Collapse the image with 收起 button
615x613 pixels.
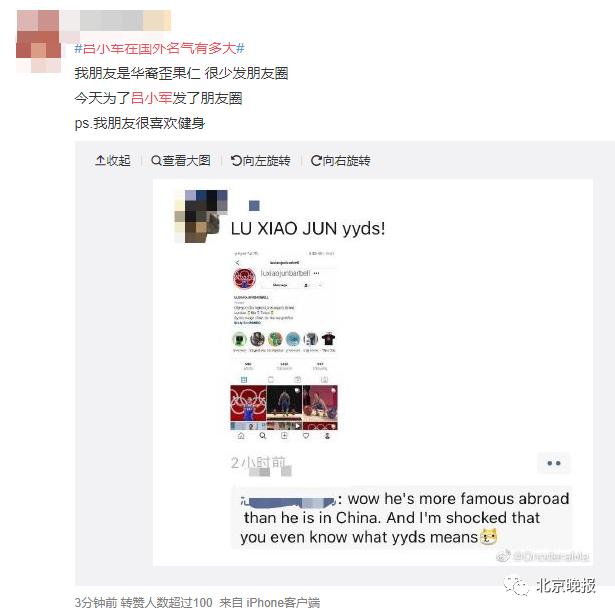tap(113, 160)
